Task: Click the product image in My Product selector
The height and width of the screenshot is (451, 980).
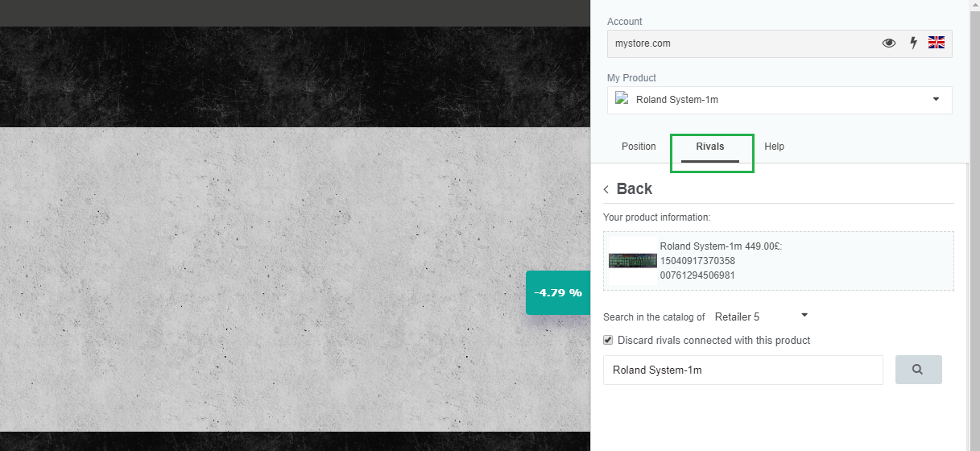Action: [622, 99]
